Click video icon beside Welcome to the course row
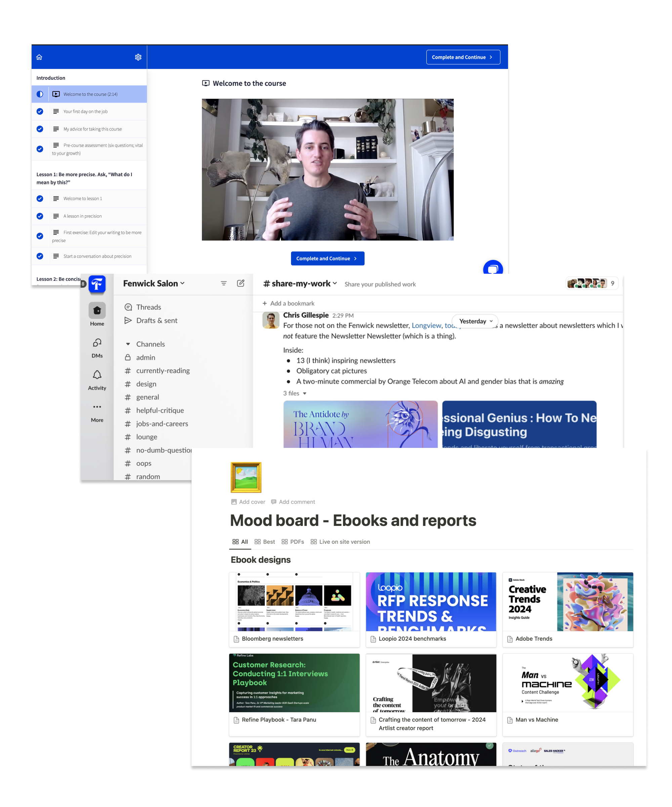Image resolution: width=672 pixels, height=807 pixels. (56, 94)
